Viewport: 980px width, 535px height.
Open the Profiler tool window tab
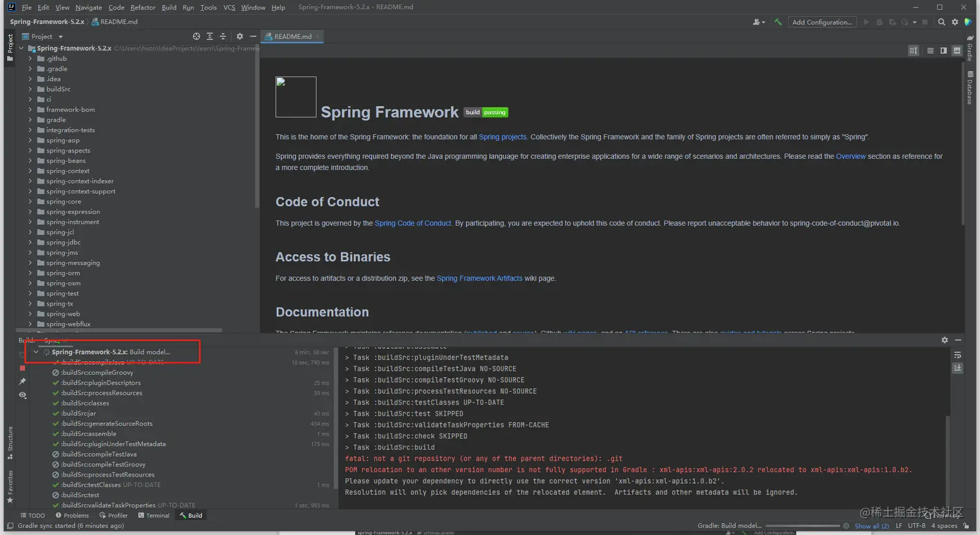coord(113,516)
